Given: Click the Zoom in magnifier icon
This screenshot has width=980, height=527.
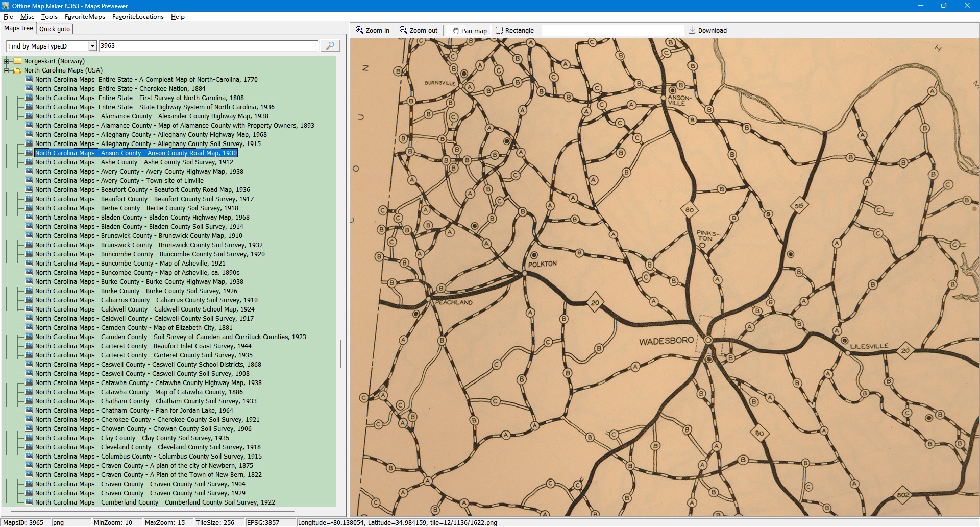Looking at the screenshot, I should click(360, 30).
